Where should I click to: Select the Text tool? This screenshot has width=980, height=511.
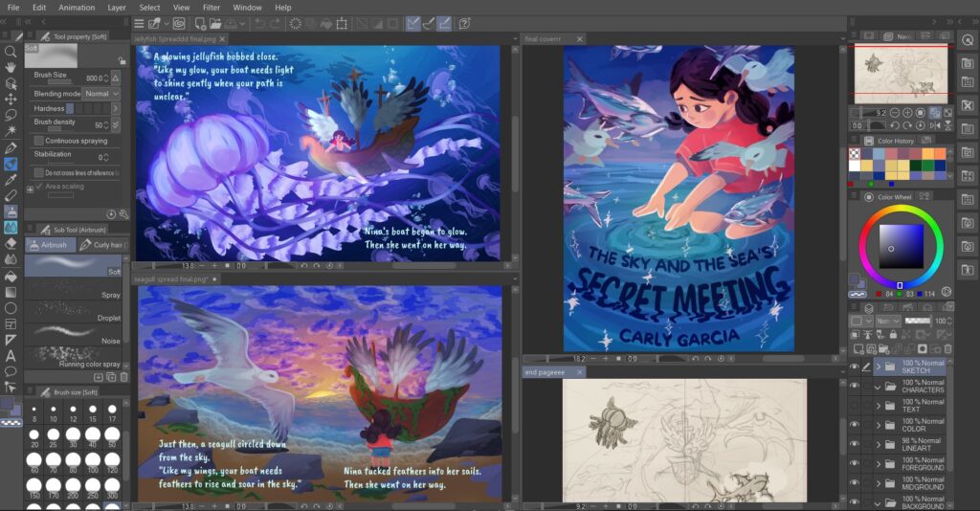point(11,355)
